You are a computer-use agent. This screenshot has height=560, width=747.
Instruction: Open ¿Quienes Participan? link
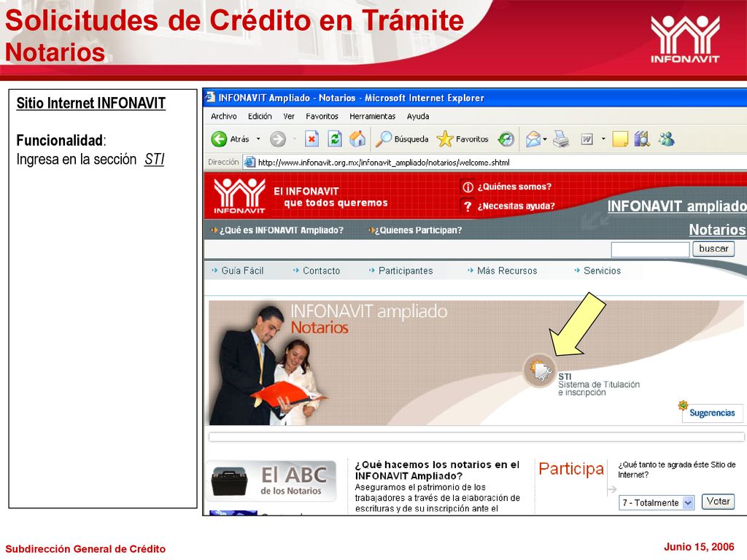tap(418, 230)
